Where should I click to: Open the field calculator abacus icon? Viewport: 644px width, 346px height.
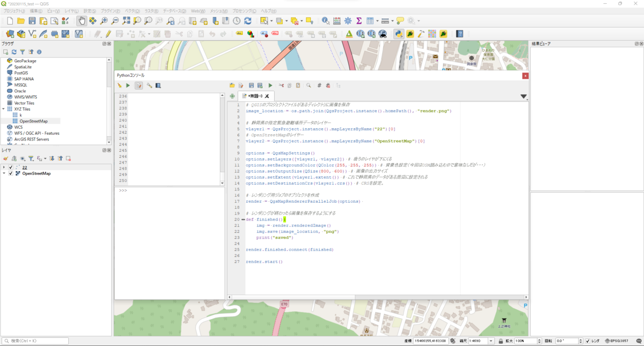(x=337, y=21)
